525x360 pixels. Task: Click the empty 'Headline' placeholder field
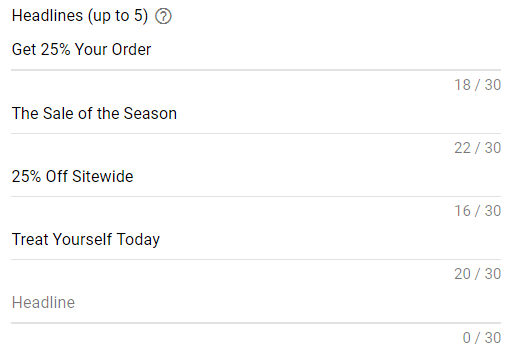[x=256, y=303]
